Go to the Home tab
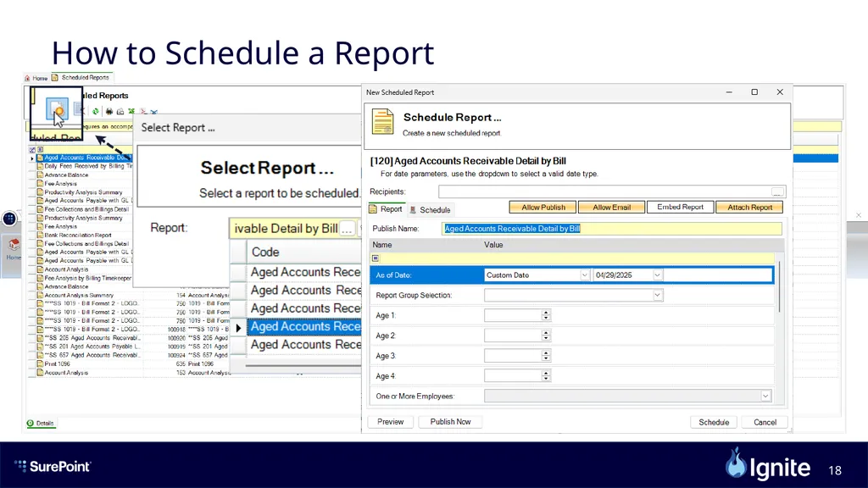The width and height of the screenshot is (868, 488). (x=36, y=78)
